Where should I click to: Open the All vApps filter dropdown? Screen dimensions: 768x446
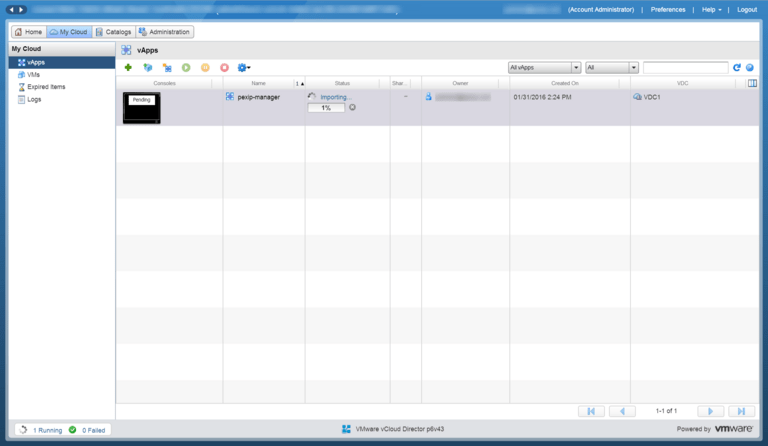(x=544, y=68)
